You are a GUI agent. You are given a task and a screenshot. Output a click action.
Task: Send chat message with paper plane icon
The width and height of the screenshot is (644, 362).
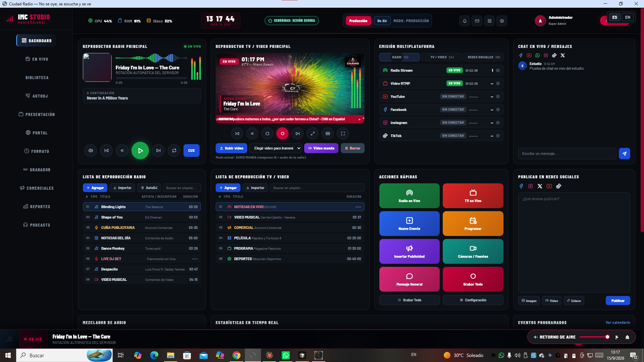(x=624, y=154)
